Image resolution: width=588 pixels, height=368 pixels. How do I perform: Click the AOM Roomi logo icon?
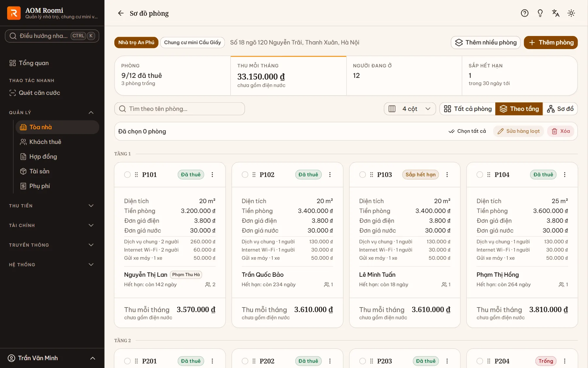click(x=14, y=13)
